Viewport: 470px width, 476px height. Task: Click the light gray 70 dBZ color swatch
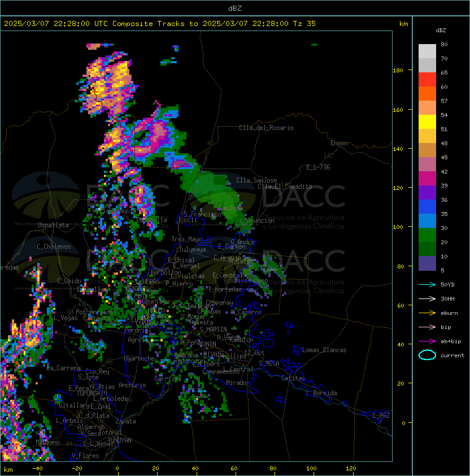pos(427,51)
